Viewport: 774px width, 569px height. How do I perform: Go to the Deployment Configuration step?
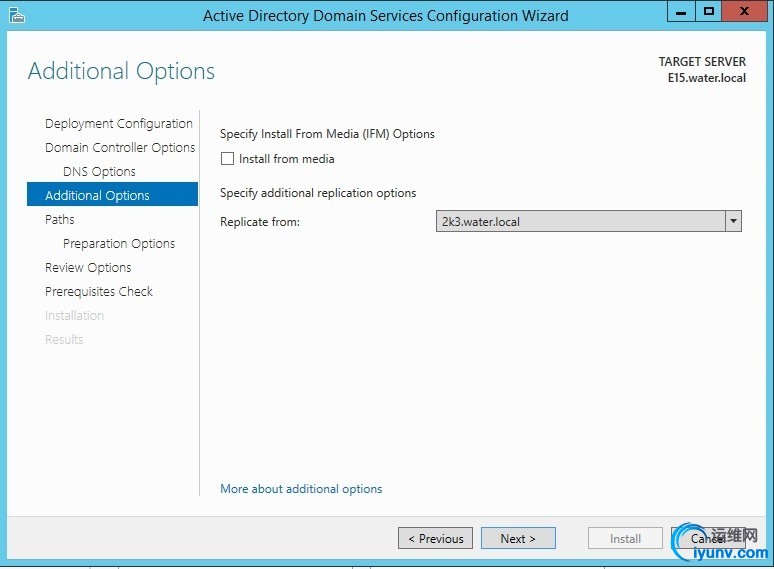pyautogui.click(x=118, y=124)
